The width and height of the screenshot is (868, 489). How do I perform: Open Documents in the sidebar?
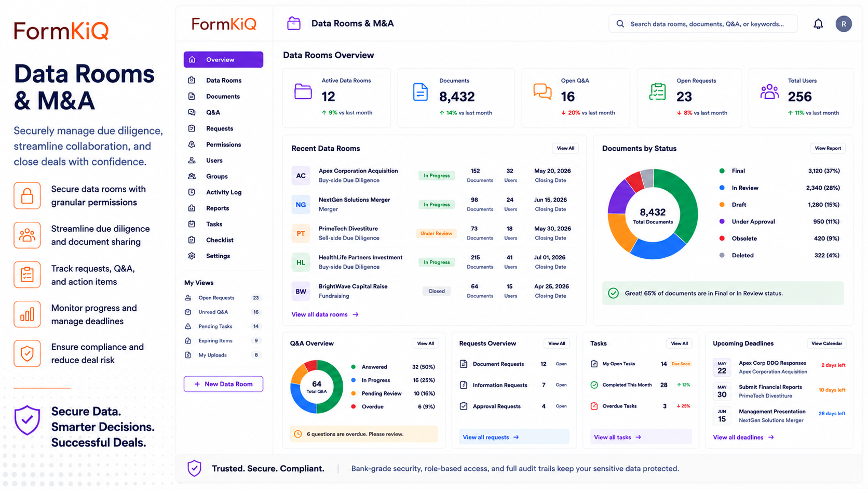tap(223, 97)
